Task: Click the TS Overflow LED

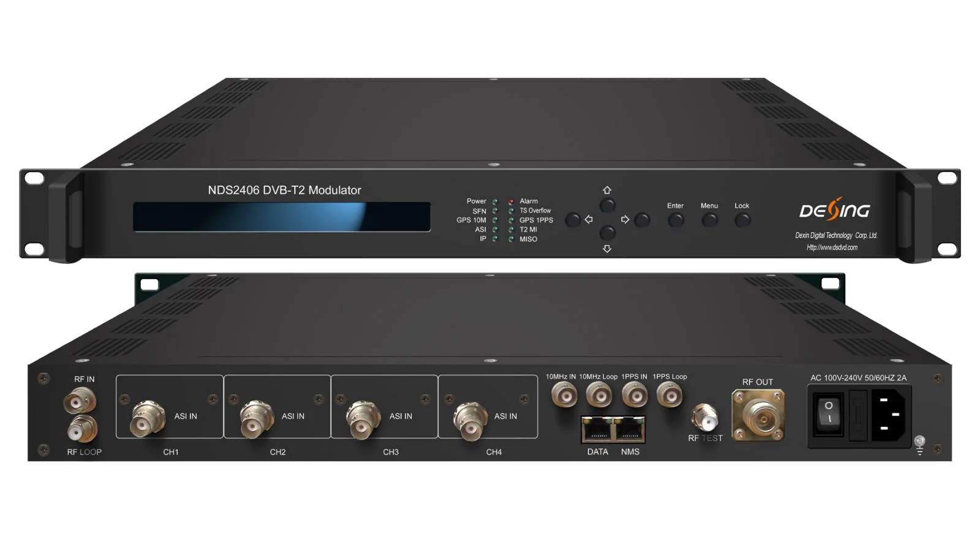Action: tap(511, 211)
